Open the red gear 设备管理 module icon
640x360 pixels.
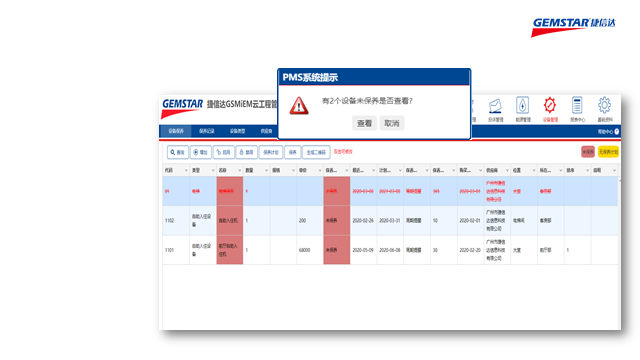(550, 105)
